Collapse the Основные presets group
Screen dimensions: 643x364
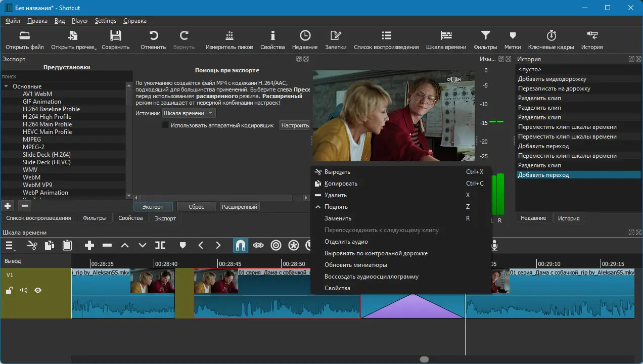coord(6,86)
